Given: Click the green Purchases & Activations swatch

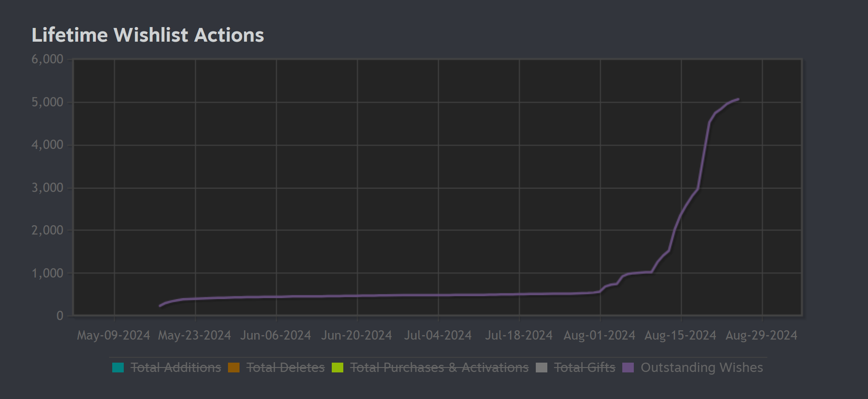Looking at the screenshot, I should (x=338, y=368).
